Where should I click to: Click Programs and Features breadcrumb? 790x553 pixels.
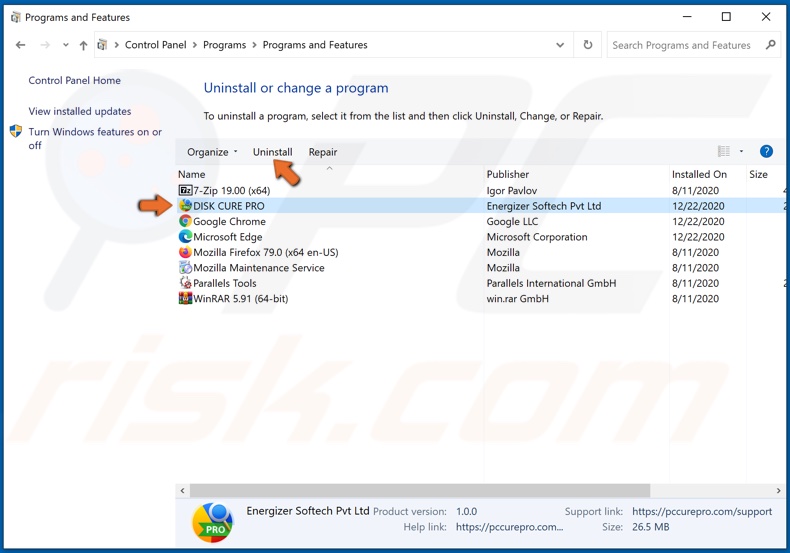pyautogui.click(x=315, y=45)
